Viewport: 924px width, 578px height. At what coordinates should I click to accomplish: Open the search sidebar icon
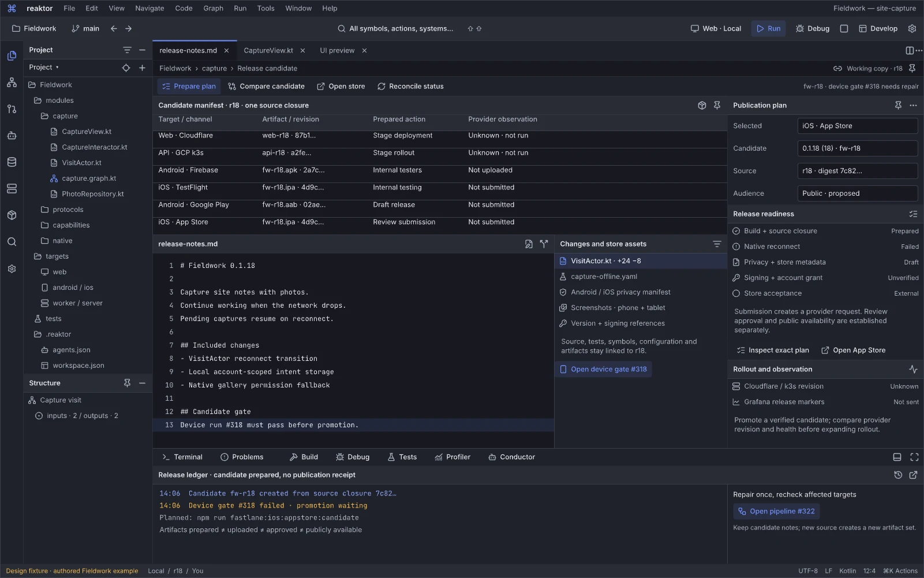click(12, 242)
